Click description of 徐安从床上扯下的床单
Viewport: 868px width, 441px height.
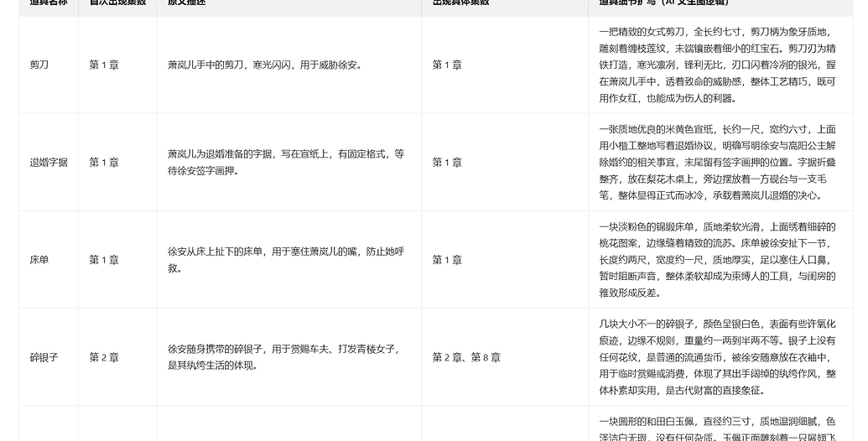285,260
